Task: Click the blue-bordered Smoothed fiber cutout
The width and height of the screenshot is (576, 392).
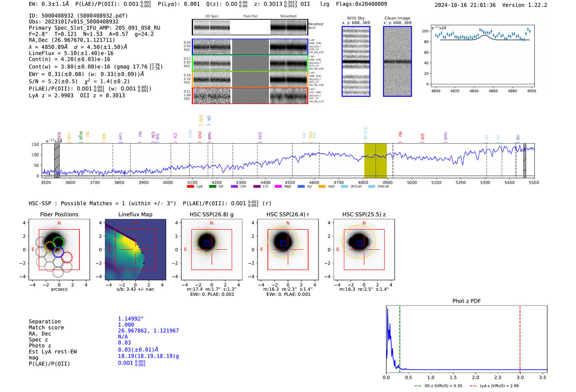Action: pyautogui.click(x=288, y=47)
